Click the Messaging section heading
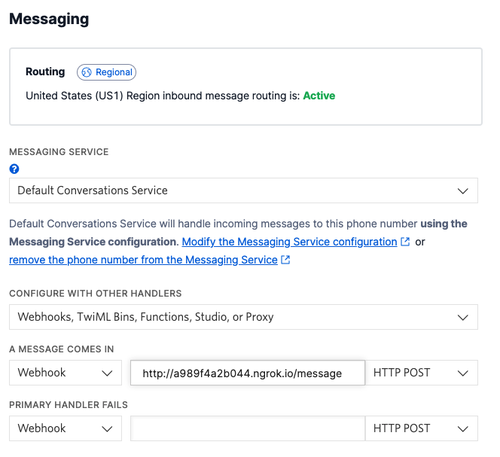500x457 pixels. (x=49, y=19)
